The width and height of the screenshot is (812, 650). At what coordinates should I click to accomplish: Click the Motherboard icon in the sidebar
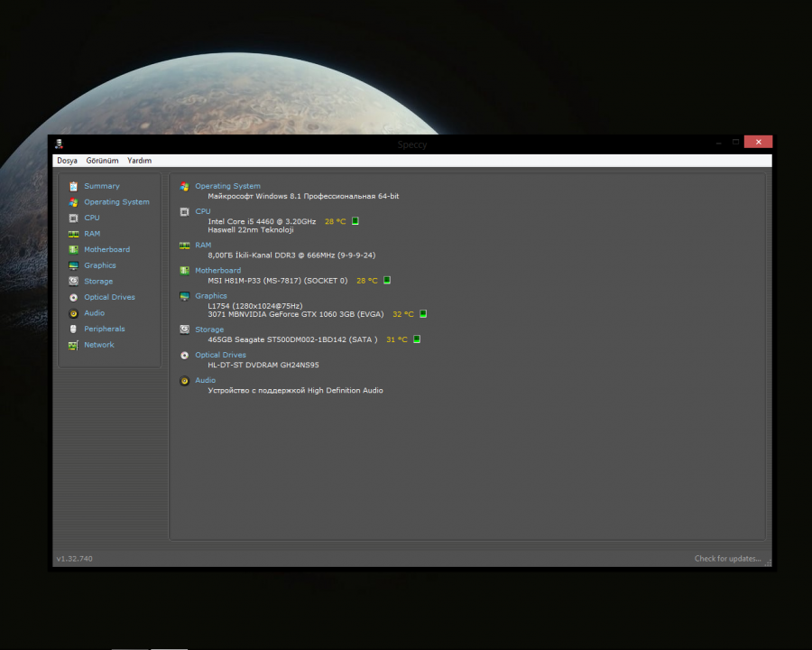tap(73, 249)
